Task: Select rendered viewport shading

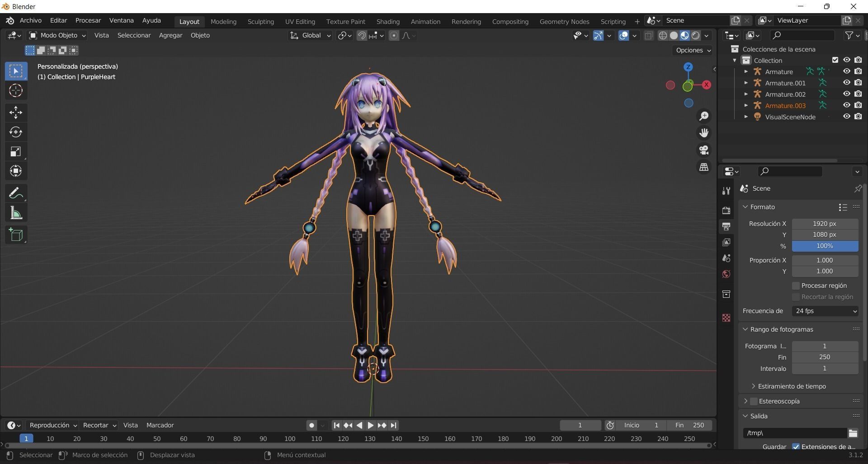Action: click(x=696, y=36)
